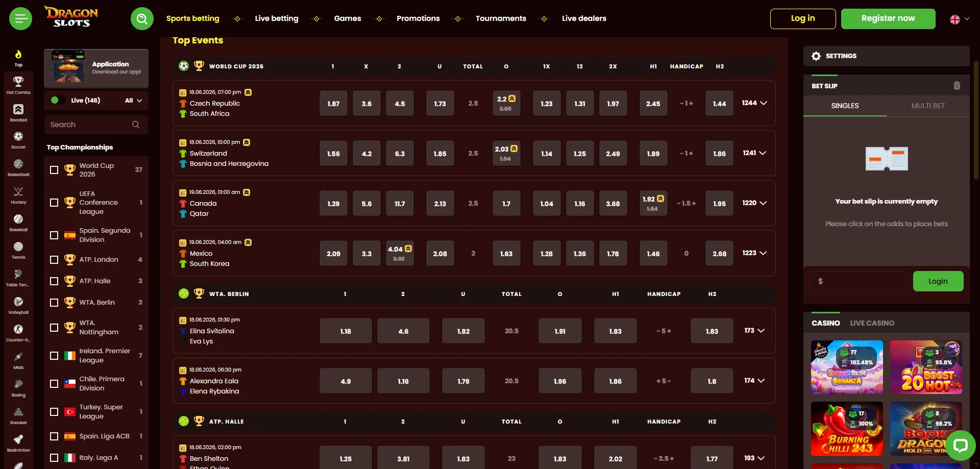The width and height of the screenshot is (980, 469).
Task: Open Promotions menu item
Action: 418,18
